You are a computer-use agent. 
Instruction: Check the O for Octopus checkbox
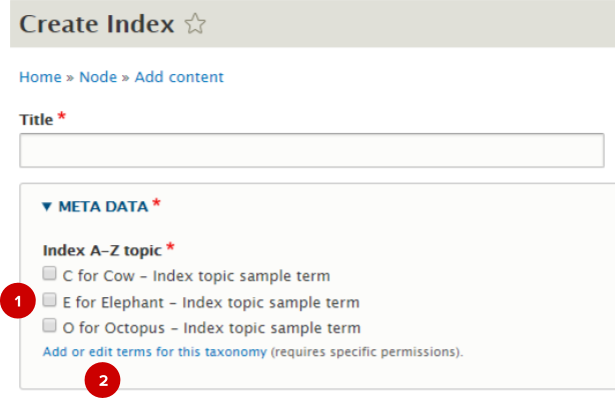(49, 325)
